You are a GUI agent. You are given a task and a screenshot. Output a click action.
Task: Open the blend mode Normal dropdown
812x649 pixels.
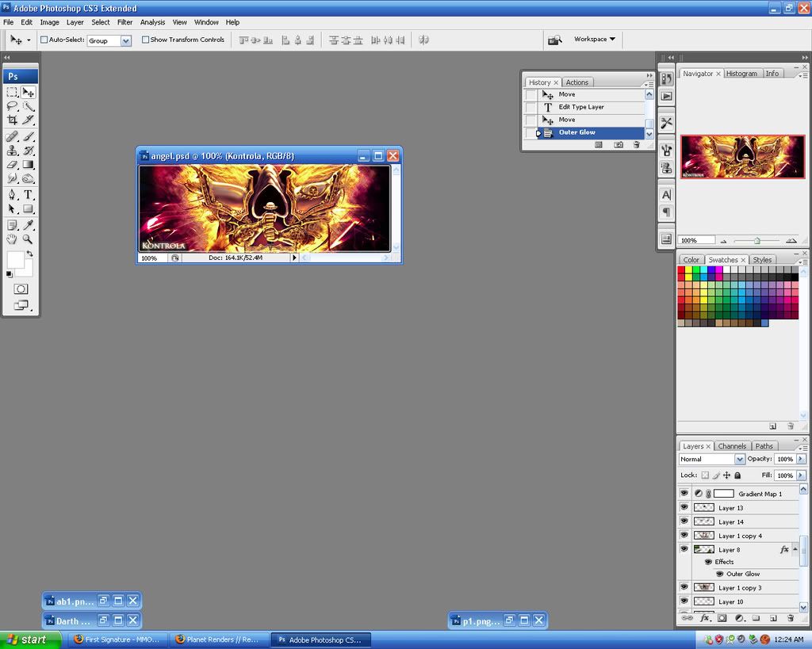click(x=740, y=459)
